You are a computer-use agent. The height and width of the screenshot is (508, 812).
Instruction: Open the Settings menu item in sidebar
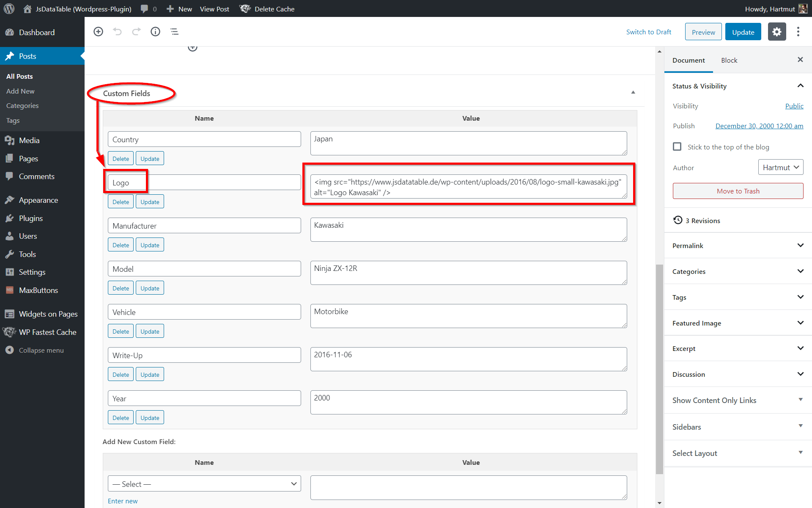[x=42, y=272]
